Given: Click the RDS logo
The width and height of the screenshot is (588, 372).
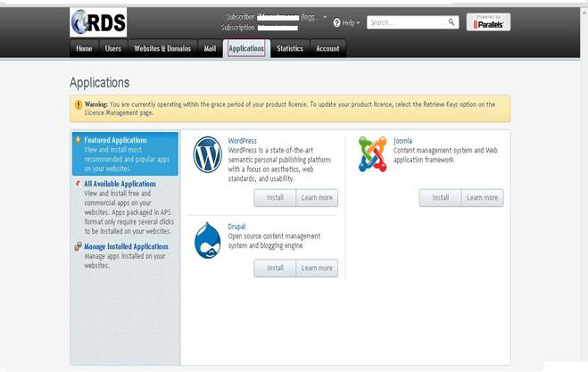Looking at the screenshot, I should 98,22.
